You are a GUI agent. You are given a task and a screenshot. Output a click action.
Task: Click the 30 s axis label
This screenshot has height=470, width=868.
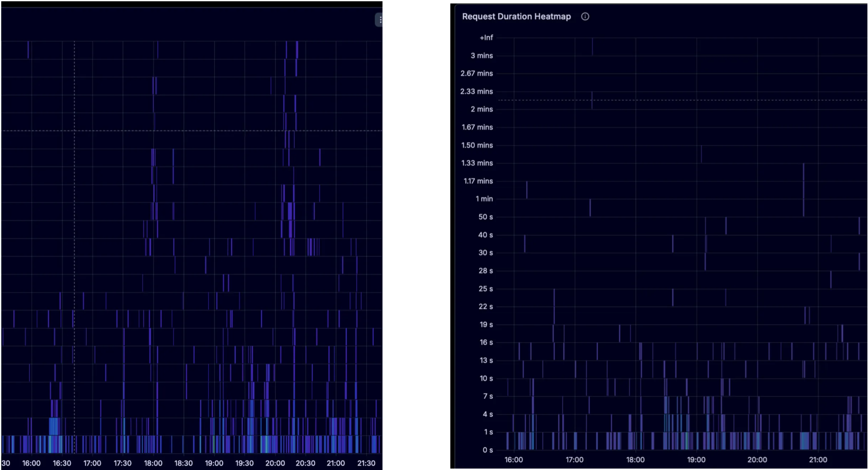(x=486, y=253)
